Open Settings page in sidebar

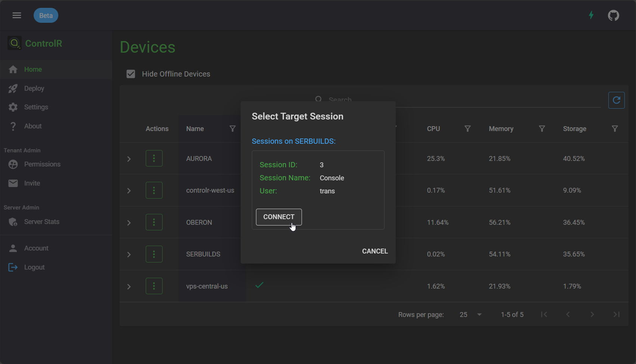pyautogui.click(x=56, y=107)
